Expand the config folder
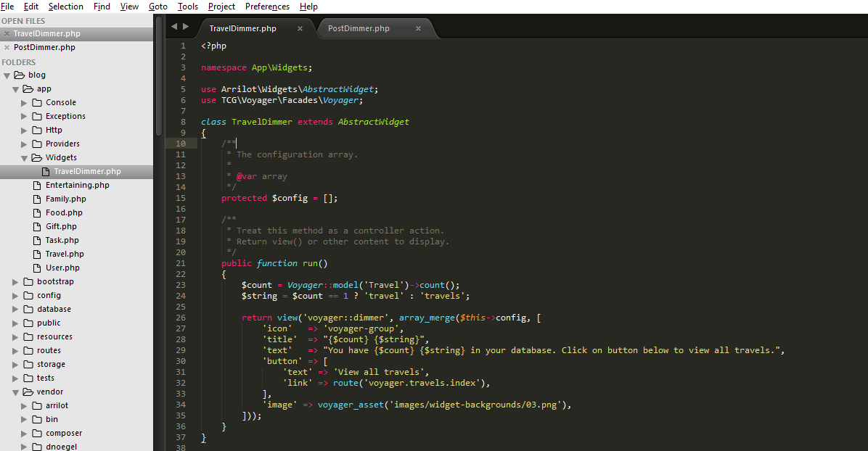This screenshot has height=451, width=868. click(15, 296)
